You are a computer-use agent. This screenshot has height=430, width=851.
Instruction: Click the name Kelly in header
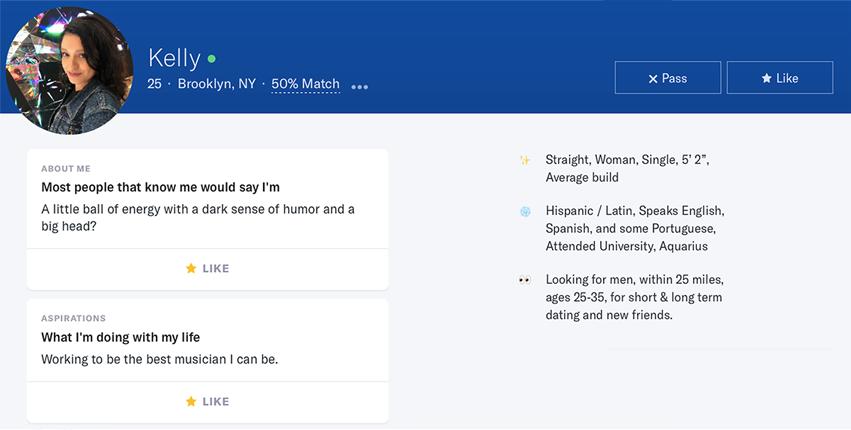[174, 58]
